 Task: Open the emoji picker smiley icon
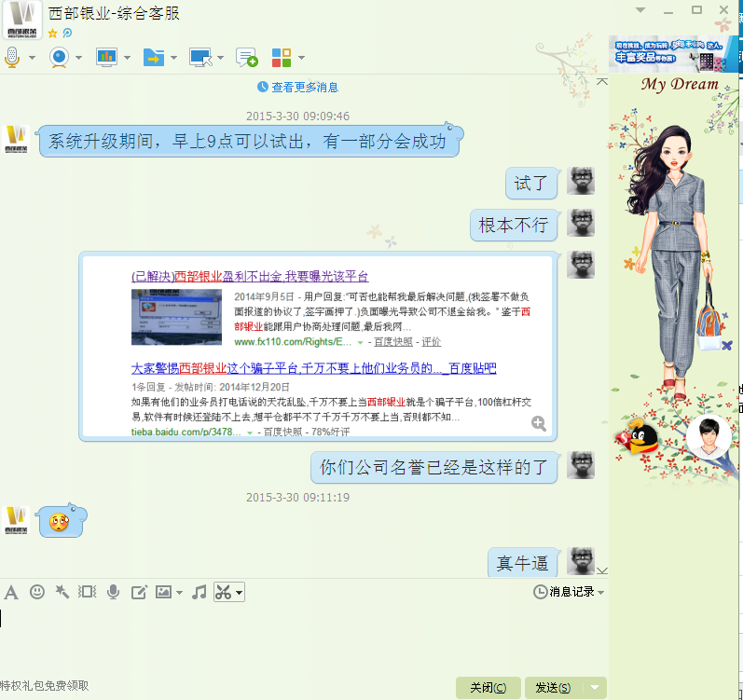[x=37, y=592]
